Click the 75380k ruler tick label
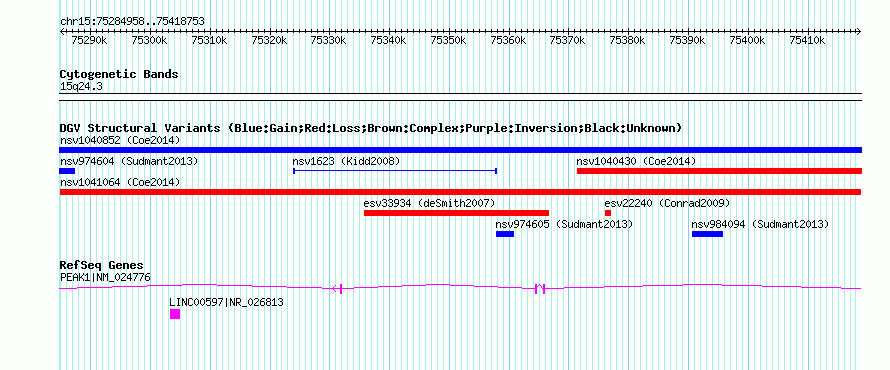 click(x=628, y=40)
